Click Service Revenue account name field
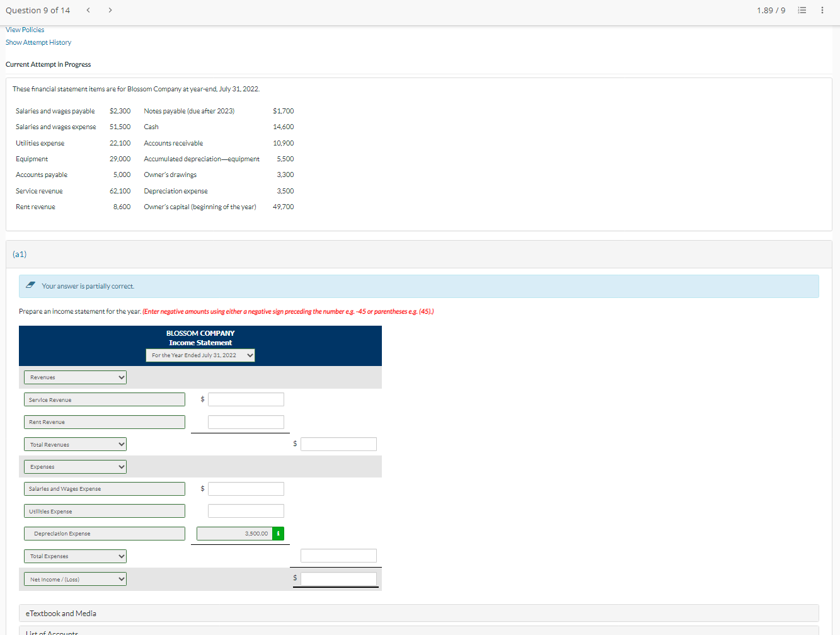The width and height of the screenshot is (840, 635). coord(105,399)
